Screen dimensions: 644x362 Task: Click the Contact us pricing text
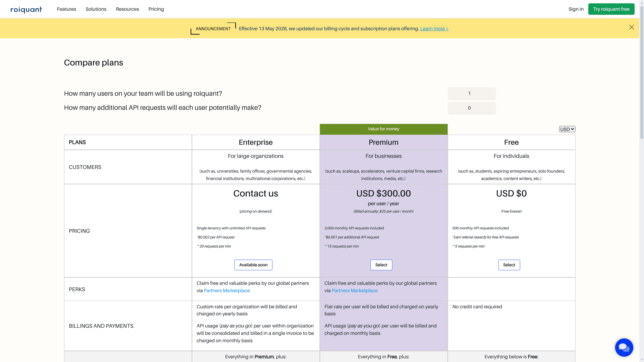255,193
